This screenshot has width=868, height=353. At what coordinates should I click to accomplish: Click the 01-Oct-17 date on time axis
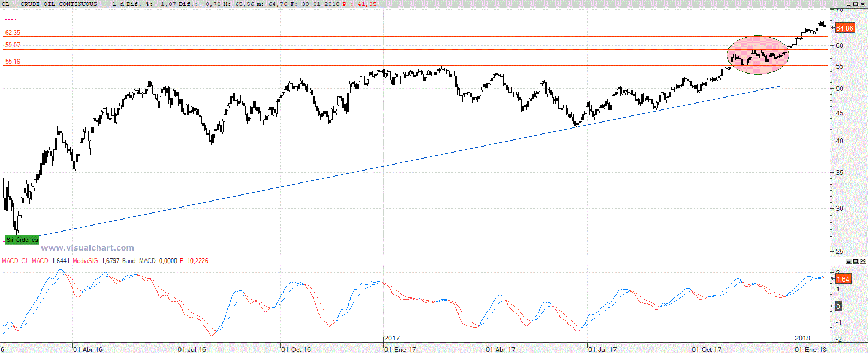707,349
